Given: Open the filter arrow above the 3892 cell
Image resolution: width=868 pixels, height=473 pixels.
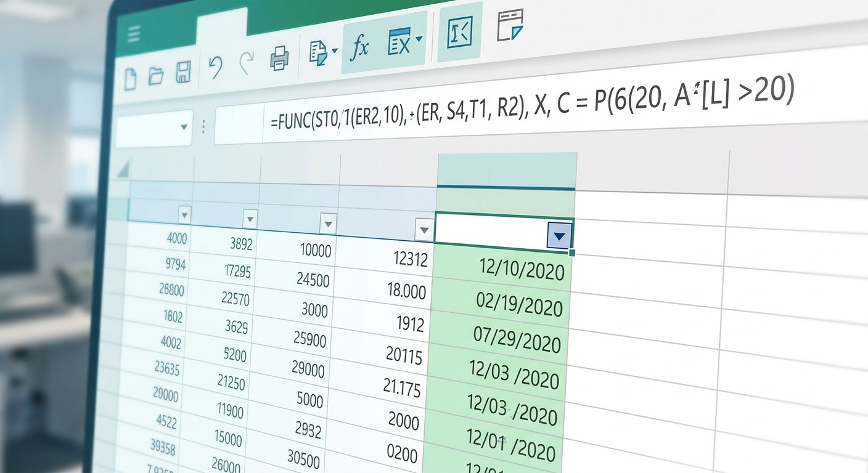Looking at the screenshot, I should point(250,218).
